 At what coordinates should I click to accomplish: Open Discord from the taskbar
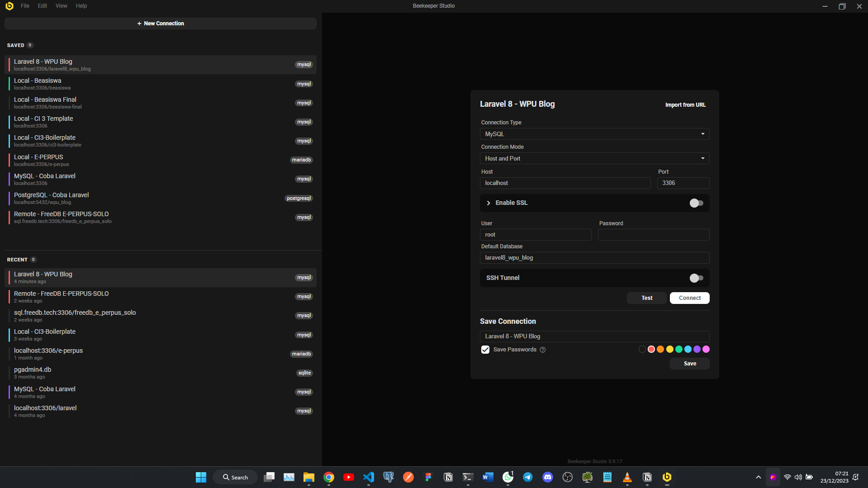pyautogui.click(x=548, y=477)
